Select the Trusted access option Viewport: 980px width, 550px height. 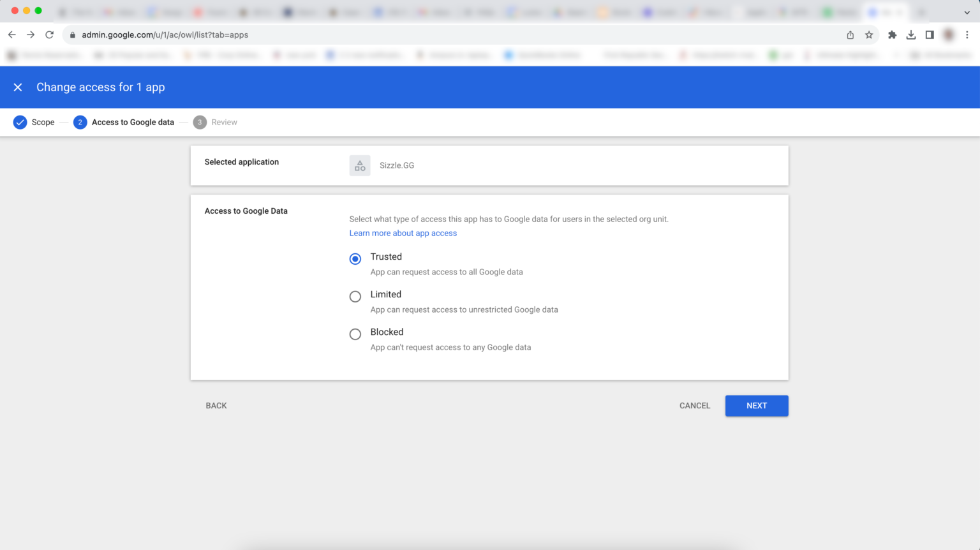tap(355, 258)
